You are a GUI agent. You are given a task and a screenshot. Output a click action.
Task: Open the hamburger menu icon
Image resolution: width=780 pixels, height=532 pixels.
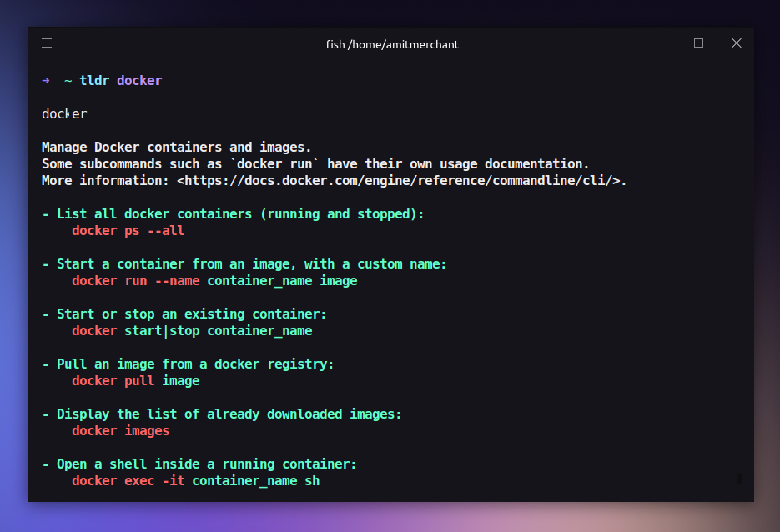click(x=47, y=43)
